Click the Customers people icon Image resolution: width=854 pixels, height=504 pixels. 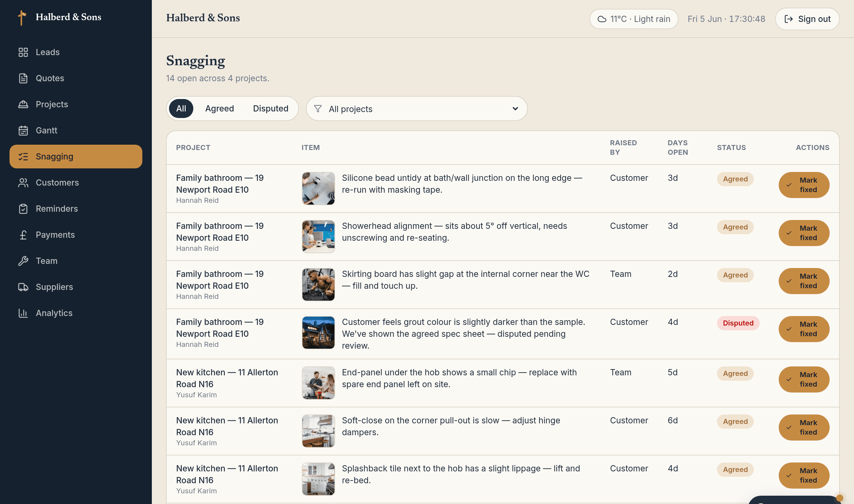pyautogui.click(x=23, y=183)
